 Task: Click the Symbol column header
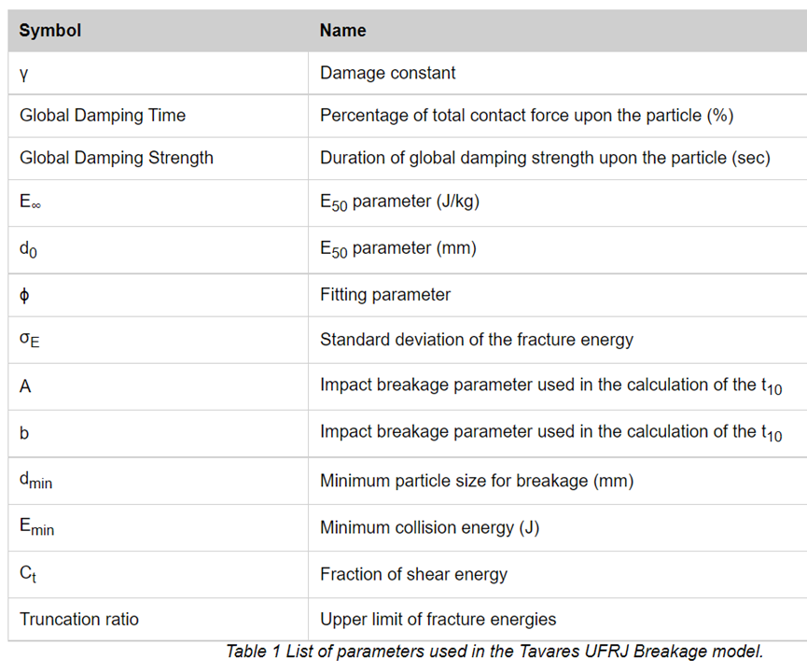click(50, 30)
